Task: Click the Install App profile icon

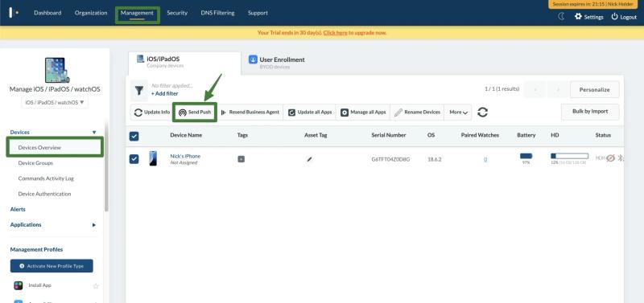Action: 18,286
